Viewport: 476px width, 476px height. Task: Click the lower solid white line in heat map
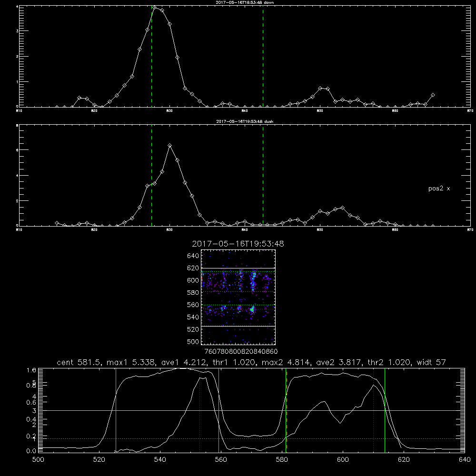(x=238, y=326)
